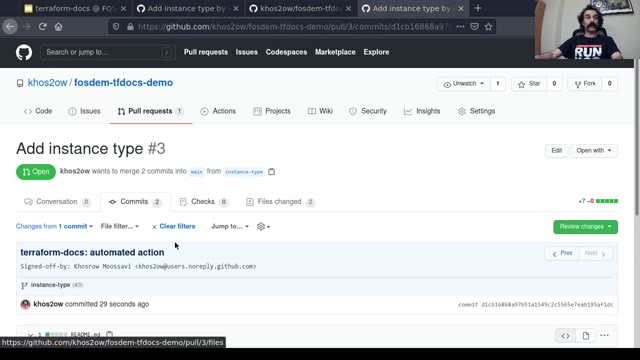This screenshot has width=640, height=360.
Task: Switch to the Conversation tab
Action: pos(57,202)
